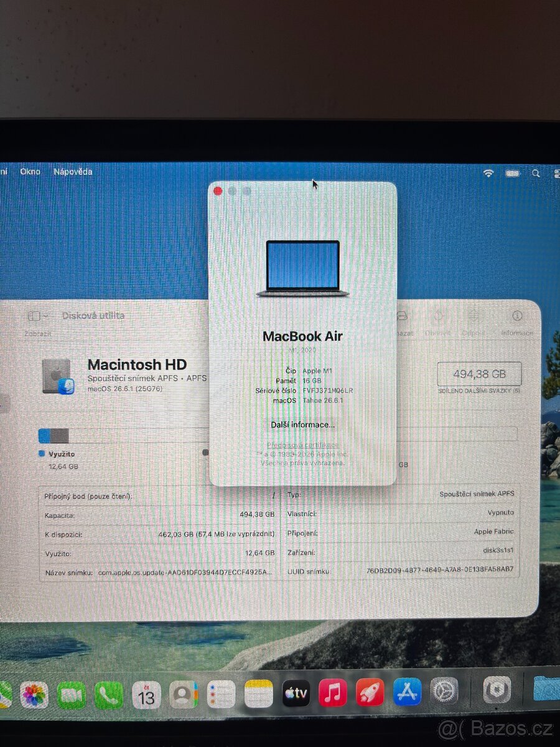This screenshot has height=747, width=560.
Task: Click the Tahoe 26.6.1 macOS version
Action: coord(322,400)
